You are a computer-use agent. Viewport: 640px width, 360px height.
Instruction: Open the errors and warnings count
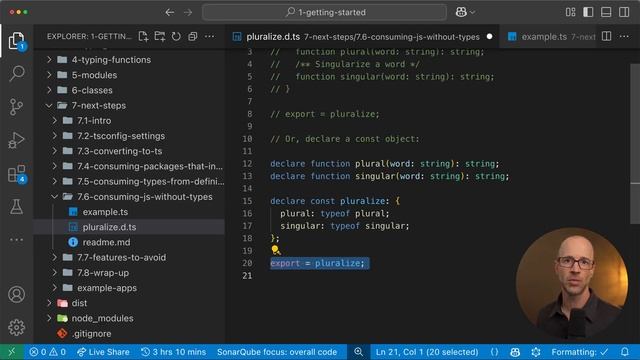[48, 352]
